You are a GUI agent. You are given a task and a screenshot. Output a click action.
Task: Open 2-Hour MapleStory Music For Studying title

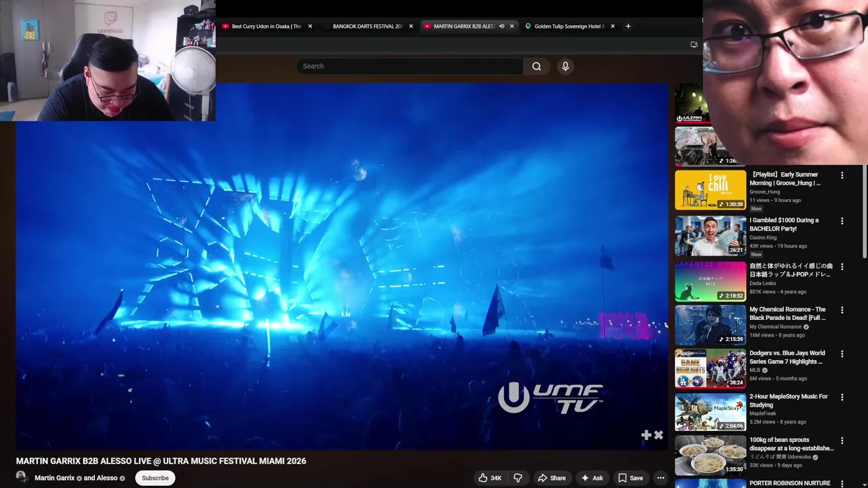[x=789, y=401]
